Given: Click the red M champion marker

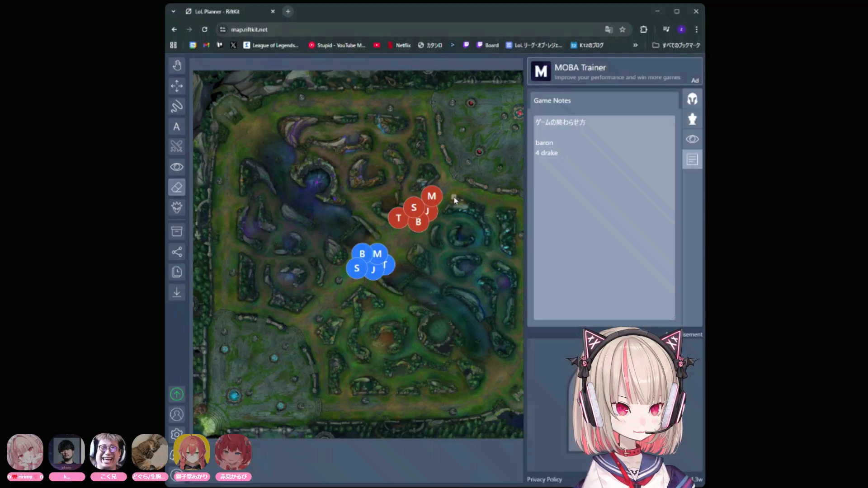Looking at the screenshot, I should (x=432, y=196).
